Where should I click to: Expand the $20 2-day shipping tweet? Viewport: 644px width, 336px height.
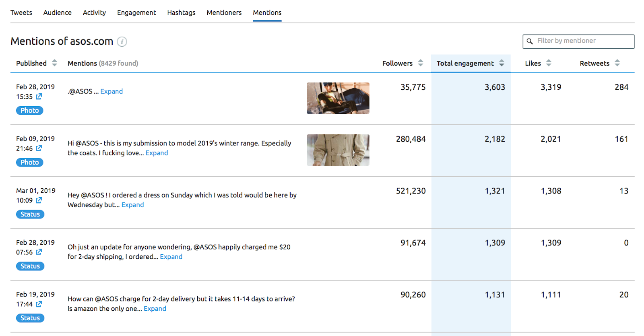171,257
